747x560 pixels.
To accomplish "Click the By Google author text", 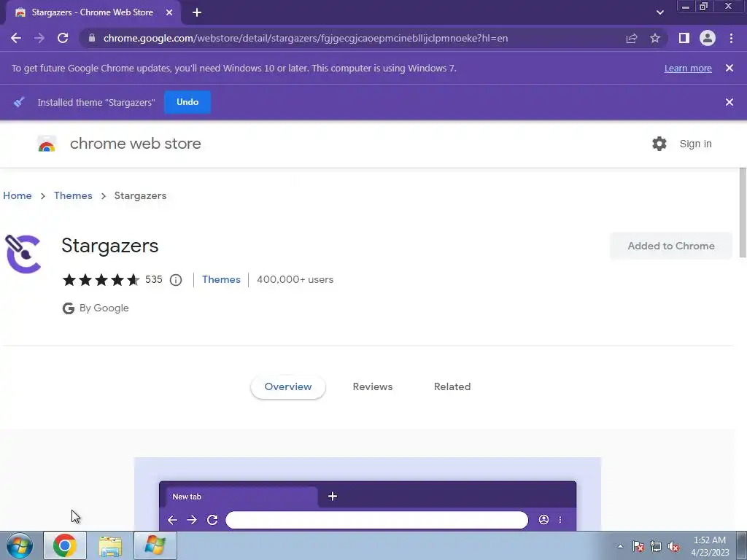I will pos(104,308).
